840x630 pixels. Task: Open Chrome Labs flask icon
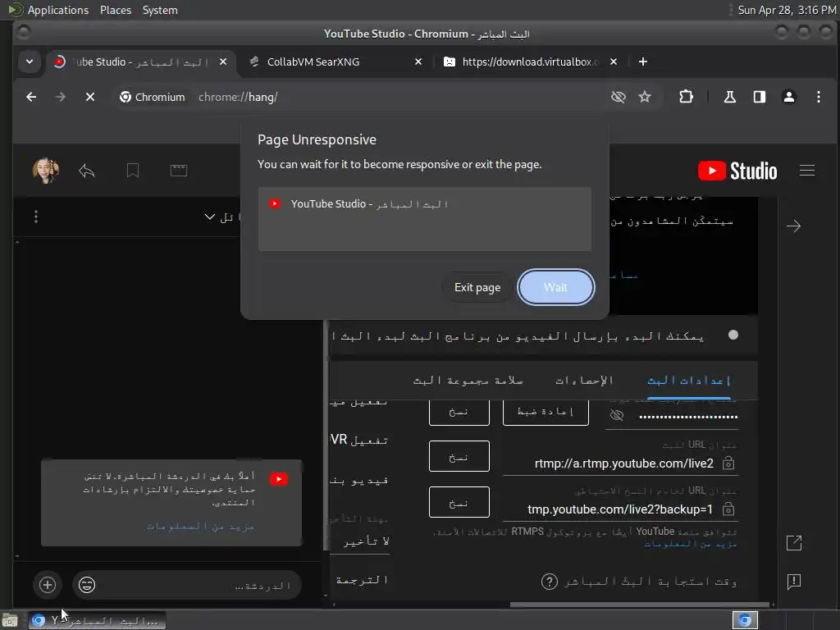click(x=729, y=97)
